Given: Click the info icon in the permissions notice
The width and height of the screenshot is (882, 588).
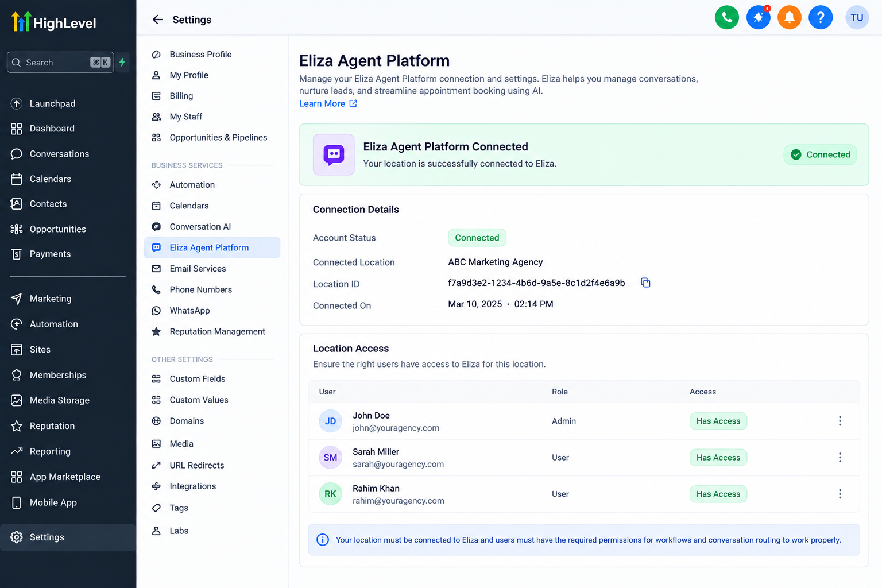Looking at the screenshot, I should tap(323, 540).
